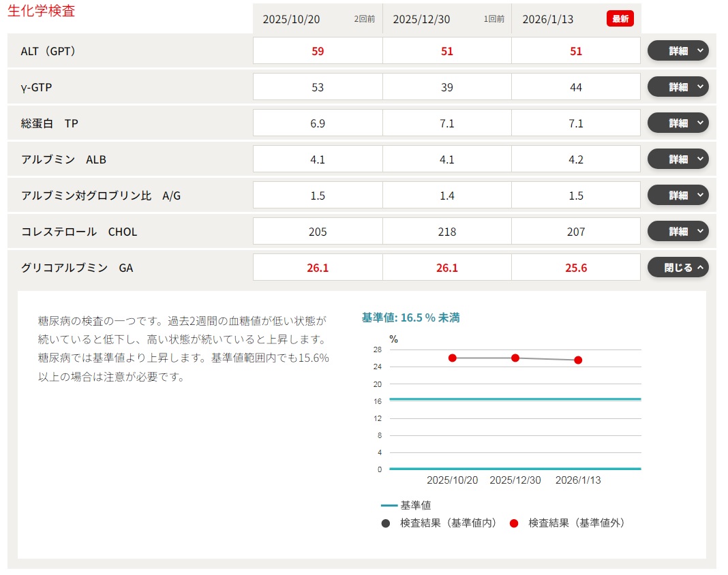Click the dark 基準値内 legend dot

pos(386,523)
